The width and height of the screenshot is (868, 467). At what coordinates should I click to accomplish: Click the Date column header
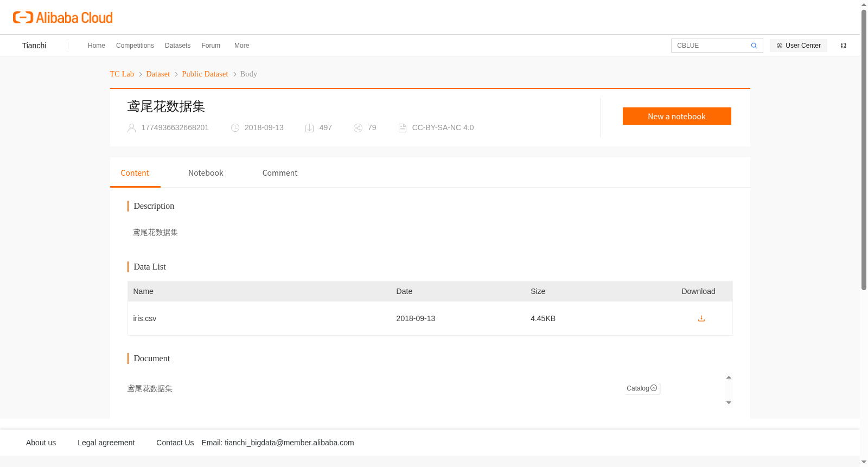(404, 291)
